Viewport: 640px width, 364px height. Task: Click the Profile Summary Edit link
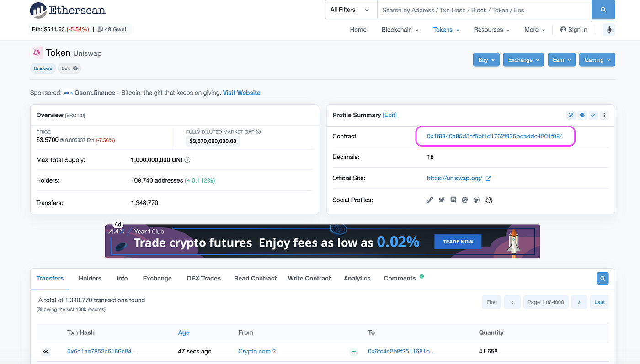pos(390,115)
